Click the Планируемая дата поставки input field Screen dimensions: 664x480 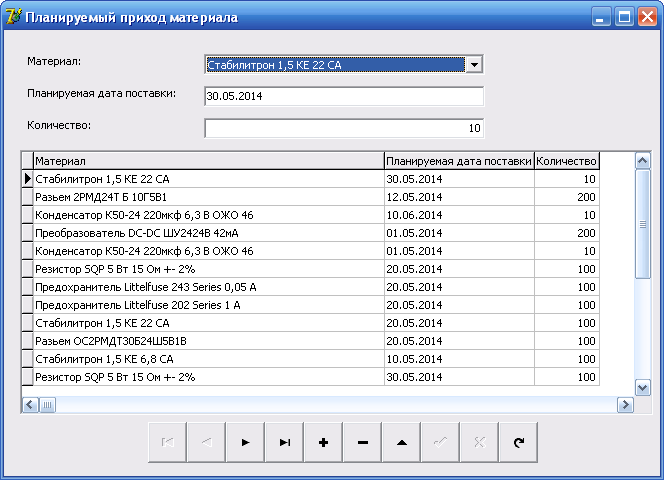(x=343, y=96)
